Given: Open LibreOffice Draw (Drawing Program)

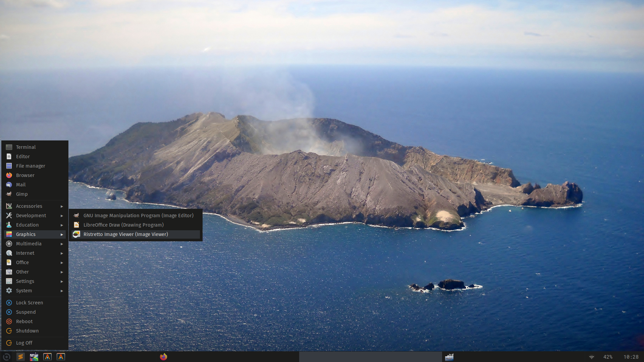Looking at the screenshot, I should coord(136,225).
